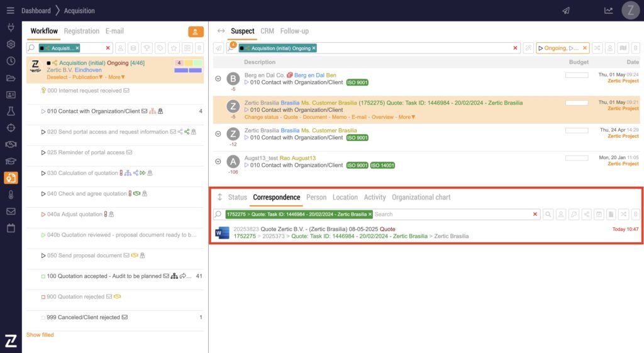Remove the 1752275 Quote filter tag

pos(370,215)
